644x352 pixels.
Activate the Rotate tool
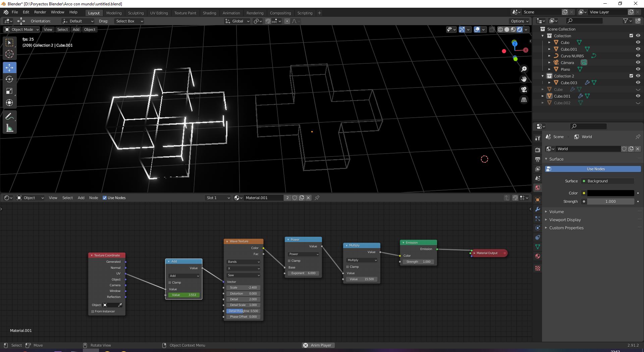9,79
